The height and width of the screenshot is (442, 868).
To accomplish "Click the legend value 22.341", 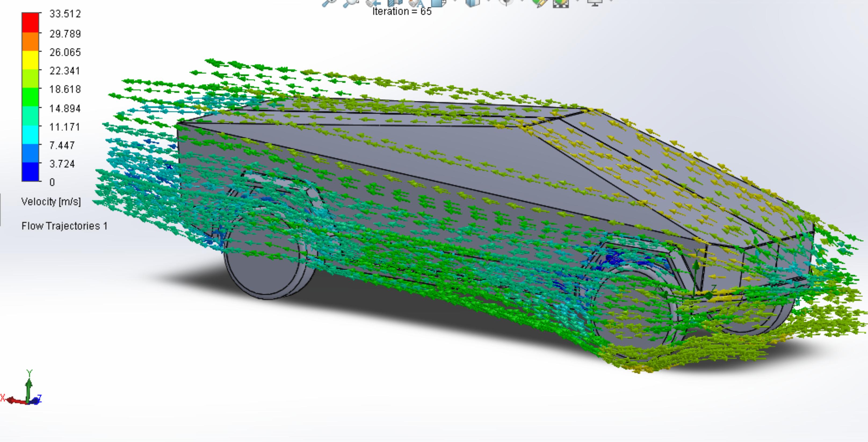I will coord(65,71).
